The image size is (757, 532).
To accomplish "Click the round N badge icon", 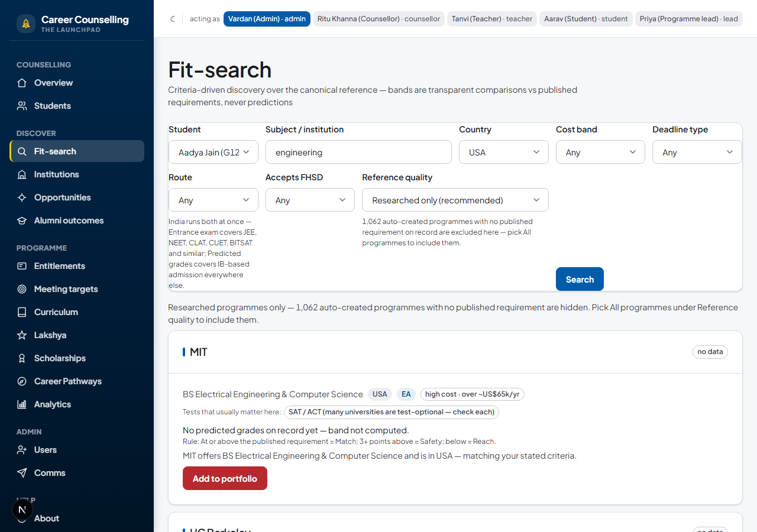I will tap(22, 510).
